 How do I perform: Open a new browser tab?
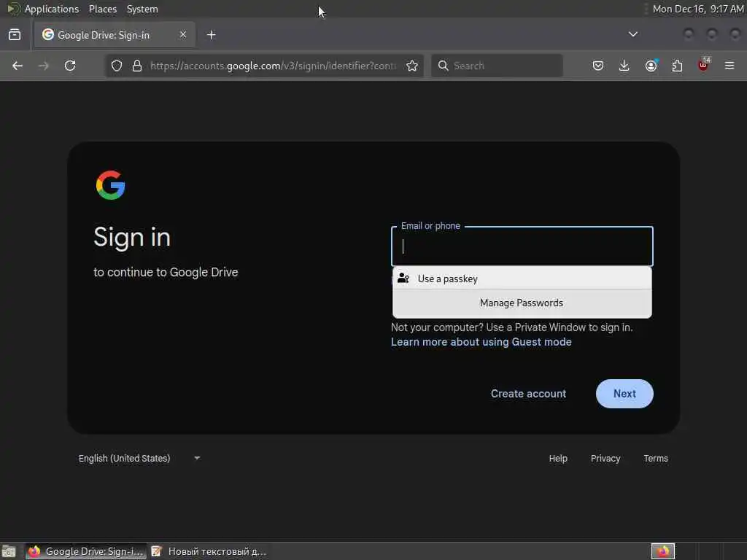coord(211,35)
